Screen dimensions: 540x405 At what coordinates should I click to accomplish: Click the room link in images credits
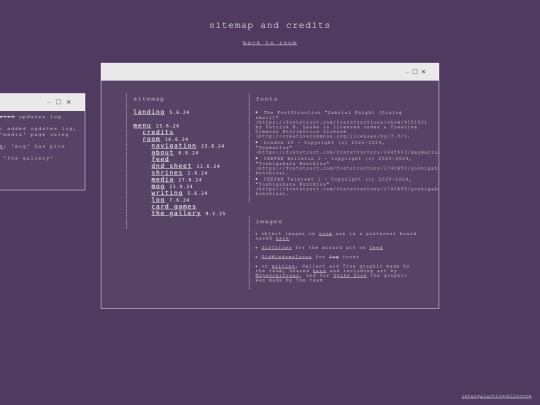325,234
